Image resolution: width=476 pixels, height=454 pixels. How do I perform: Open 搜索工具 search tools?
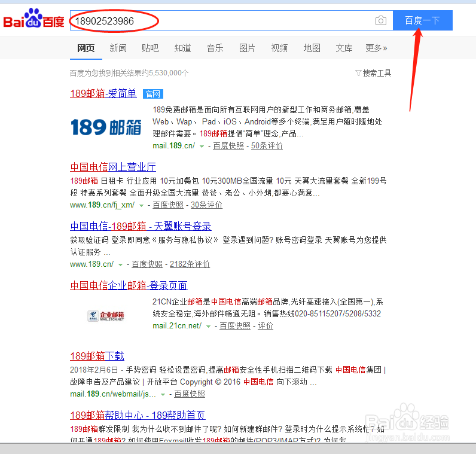(x=377, y=73)
